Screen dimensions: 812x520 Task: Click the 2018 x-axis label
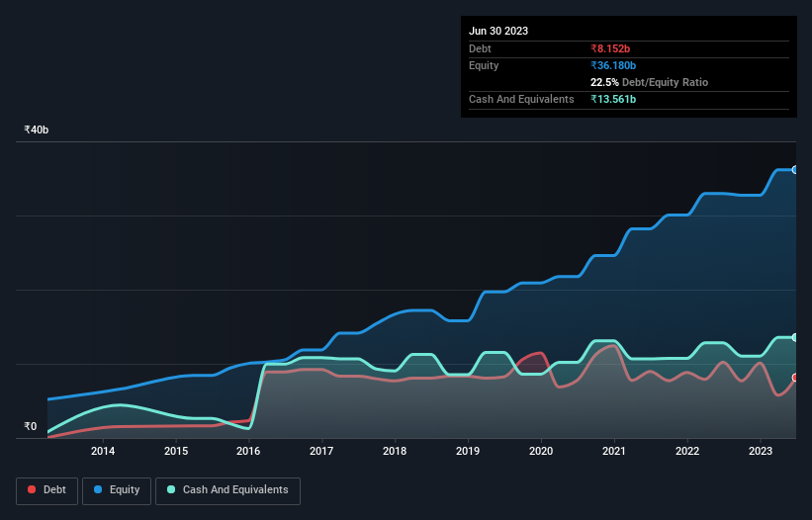(395, 451)
